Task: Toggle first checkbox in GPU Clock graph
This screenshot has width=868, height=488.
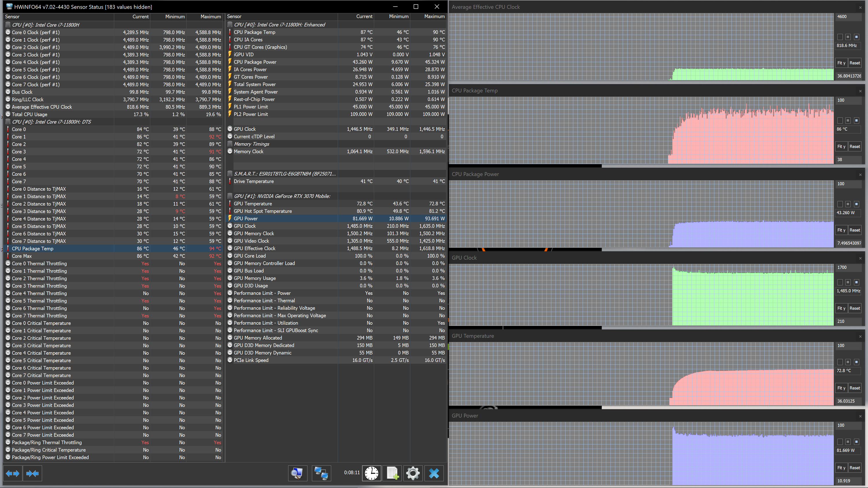Action: tap(840, 282)
